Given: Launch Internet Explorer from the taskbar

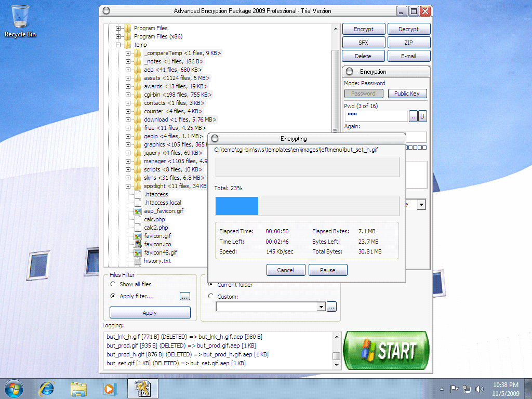Looking at the screenshot, I should [46, 389].
